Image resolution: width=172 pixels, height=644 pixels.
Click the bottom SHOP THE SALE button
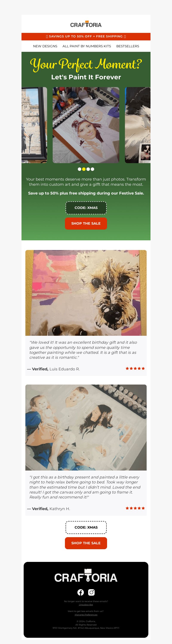point(86,543)
